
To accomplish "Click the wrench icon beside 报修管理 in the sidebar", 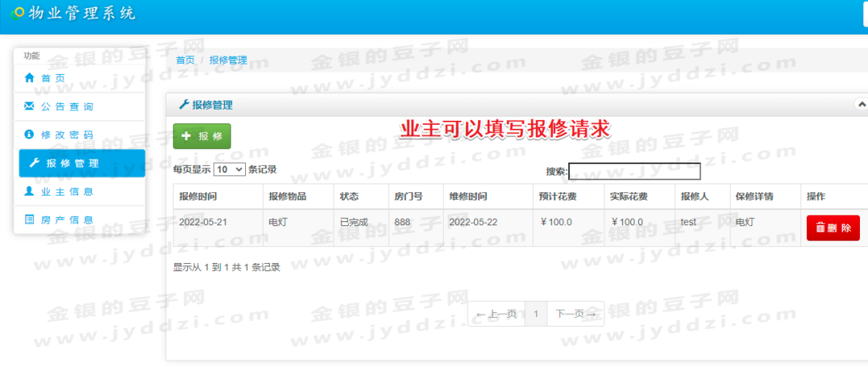I will pos(35,163).
